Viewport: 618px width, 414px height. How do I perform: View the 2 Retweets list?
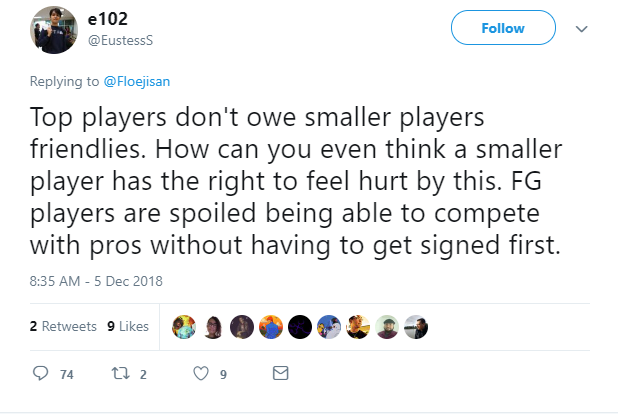[63, 326]
